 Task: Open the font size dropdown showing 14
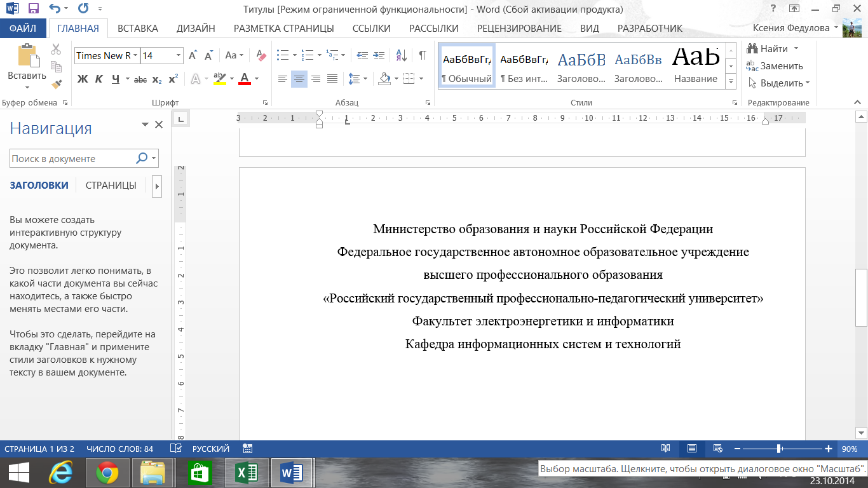coord(179,56)
